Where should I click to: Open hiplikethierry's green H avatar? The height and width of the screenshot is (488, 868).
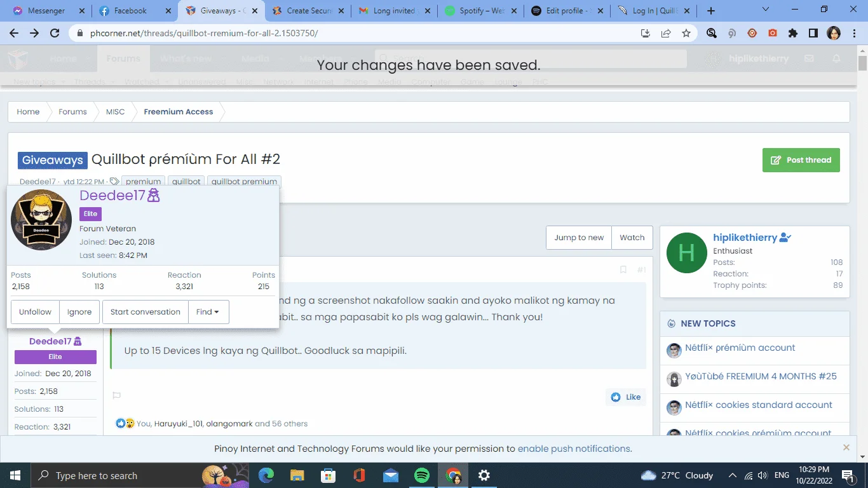tap(687, 253)
